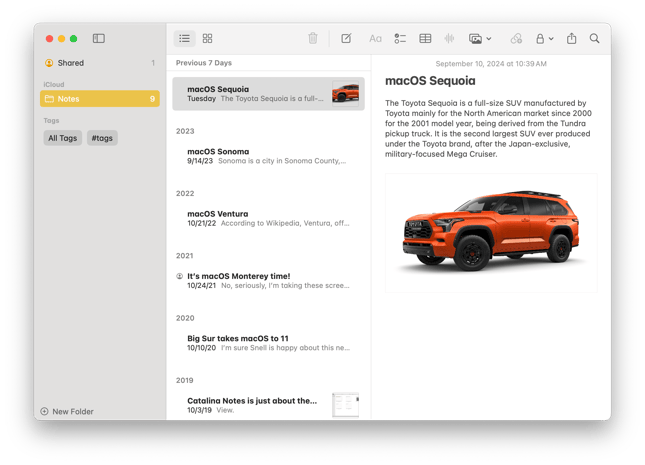The width and height of the screenshot is (645, 465).
Task: Toggle the sidebar visibility button
Action: (99, 39)
